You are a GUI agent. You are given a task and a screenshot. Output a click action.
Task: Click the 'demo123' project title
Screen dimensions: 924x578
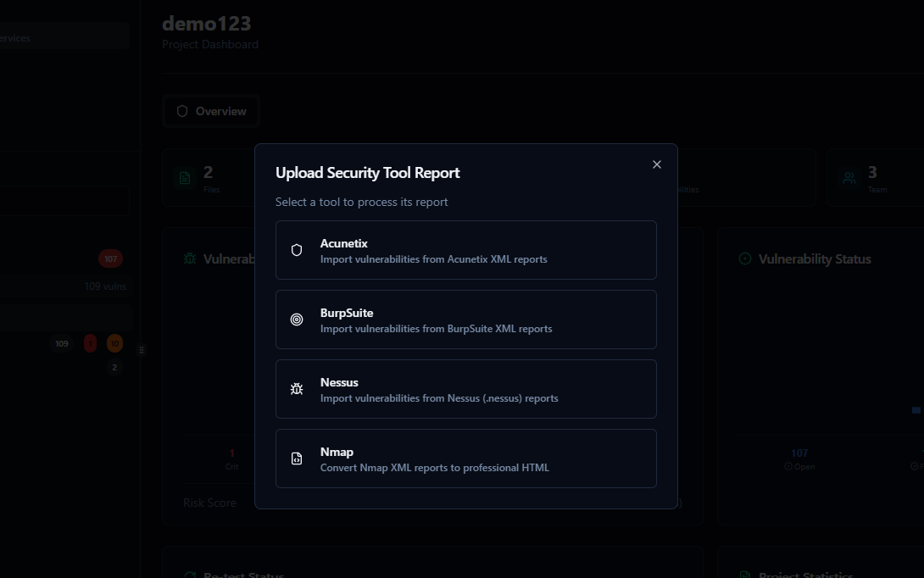[x=206, y=24]
